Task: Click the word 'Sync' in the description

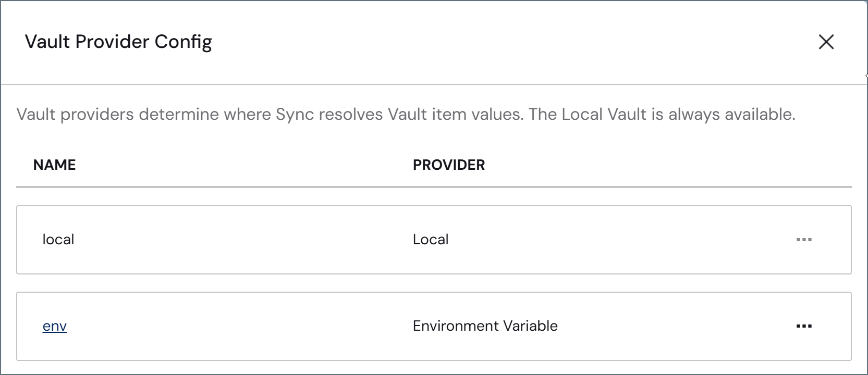Action: [295, 115]
